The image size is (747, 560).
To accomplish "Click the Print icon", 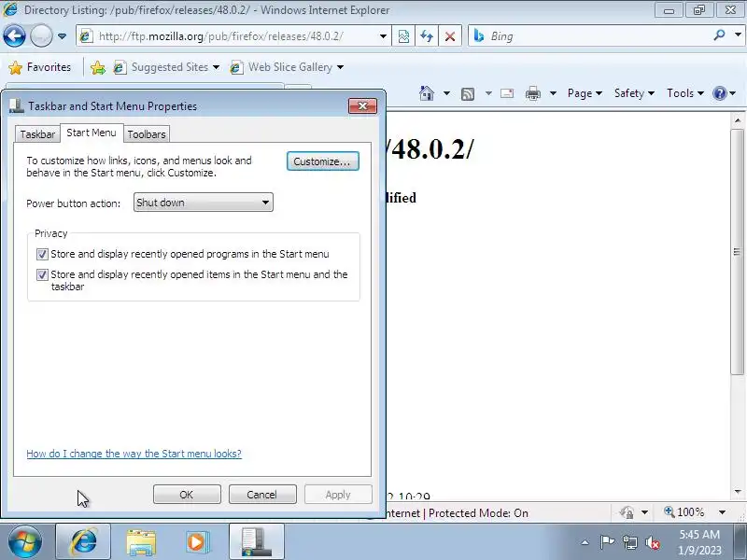I will 532,93.
